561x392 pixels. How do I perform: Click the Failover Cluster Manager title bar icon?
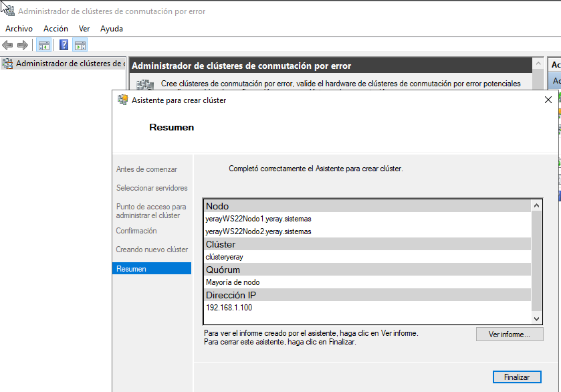[9, 11]
